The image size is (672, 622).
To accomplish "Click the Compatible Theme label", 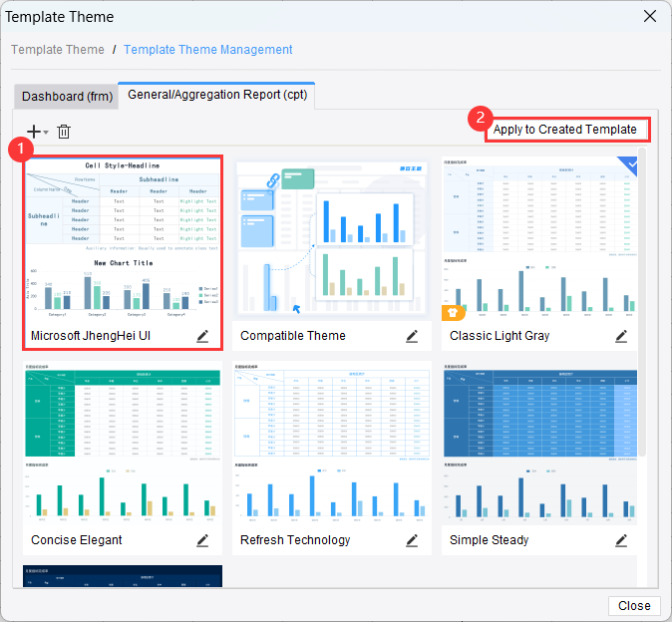I will (293, 336).
